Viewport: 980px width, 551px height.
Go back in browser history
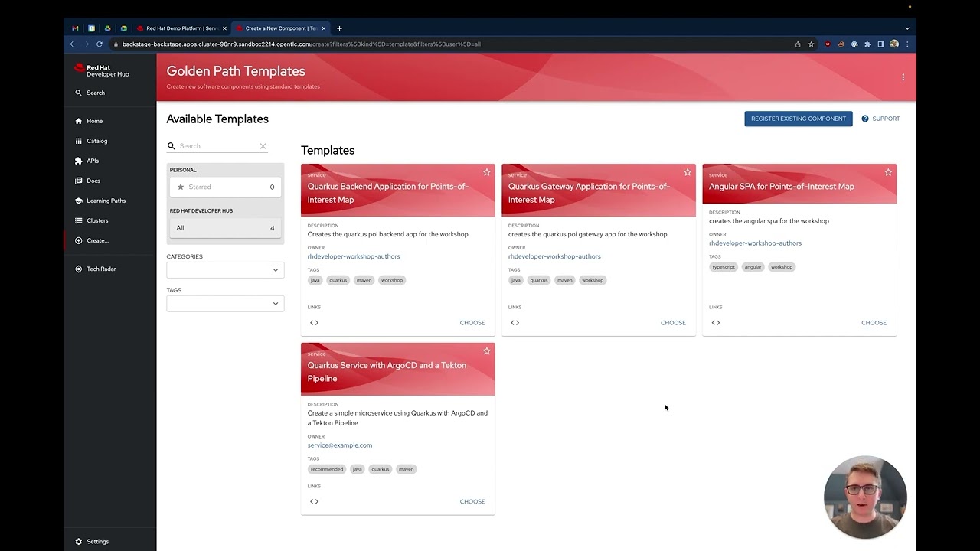pos(73,44)
